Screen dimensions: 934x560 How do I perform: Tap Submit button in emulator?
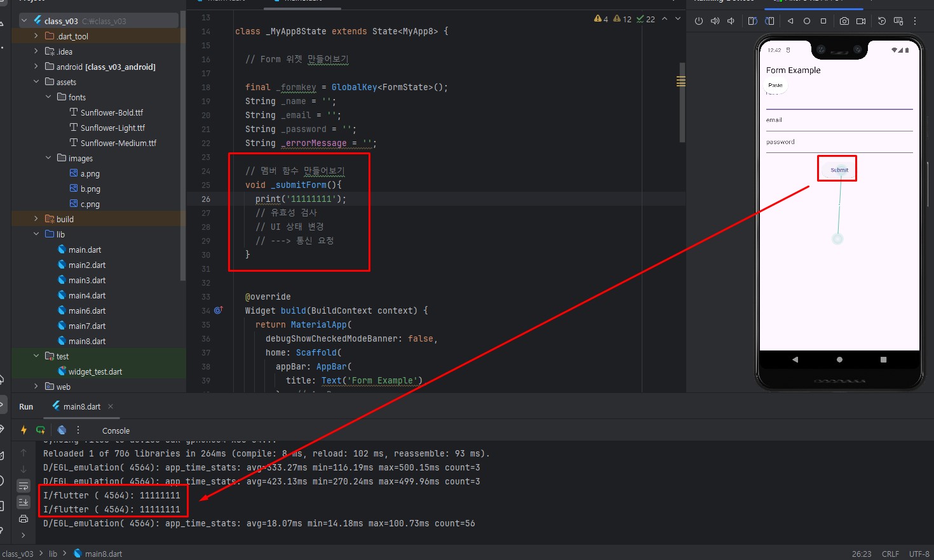[839, 170]
